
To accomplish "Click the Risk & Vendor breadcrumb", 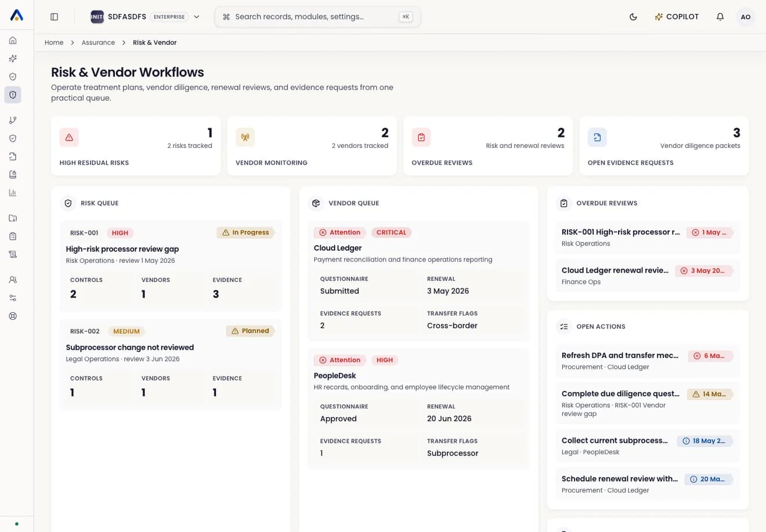I will 154,42.
